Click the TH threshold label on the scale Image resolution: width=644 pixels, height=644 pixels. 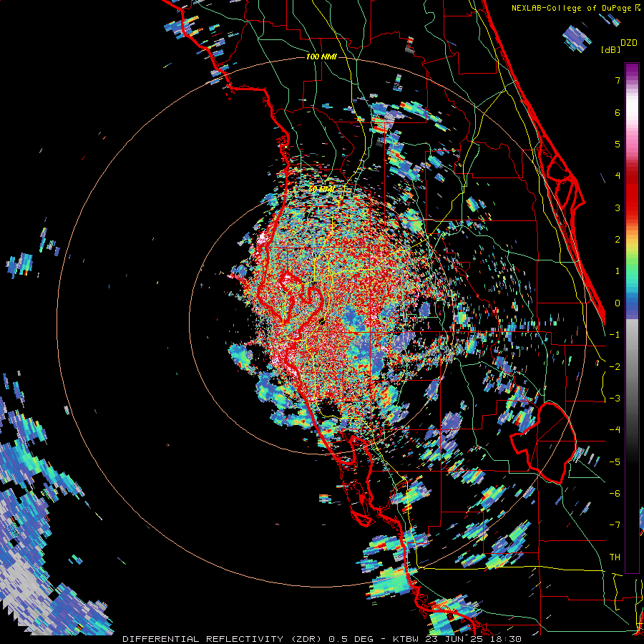(615, 557)
